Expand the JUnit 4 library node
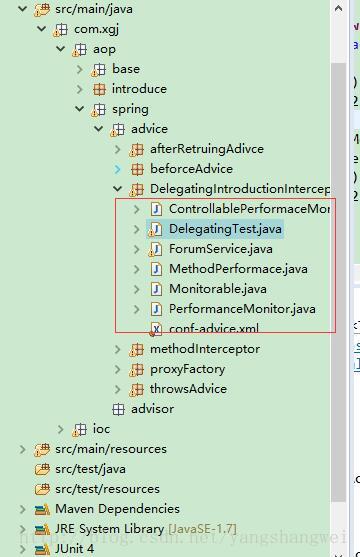Viewport: 360px width, 557px height. (23, 549)
